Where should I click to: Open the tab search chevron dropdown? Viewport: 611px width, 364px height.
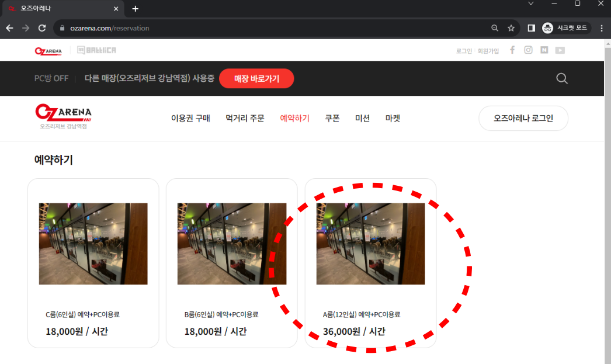[531, 4]
